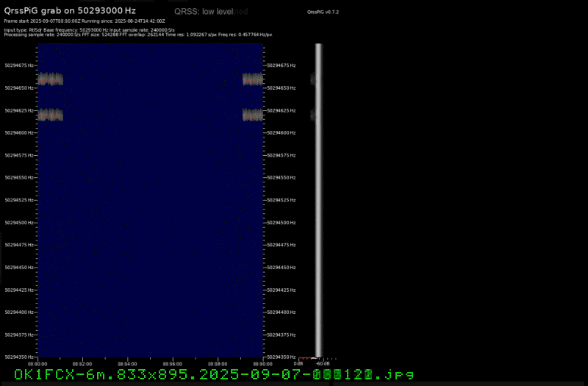Viewport: 588px width, 386px height.
Task: Click the "-60 dB" scale label
Action: click(323, 364)
